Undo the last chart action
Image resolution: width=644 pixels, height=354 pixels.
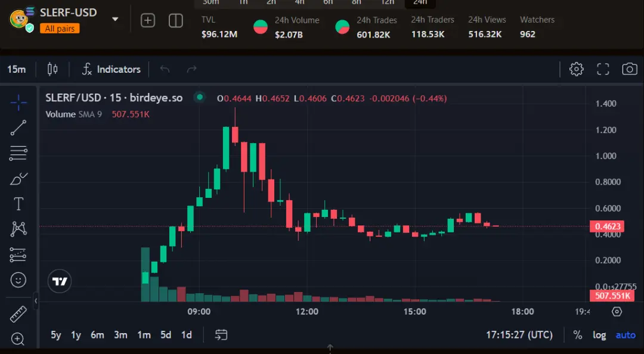(165, 69)
